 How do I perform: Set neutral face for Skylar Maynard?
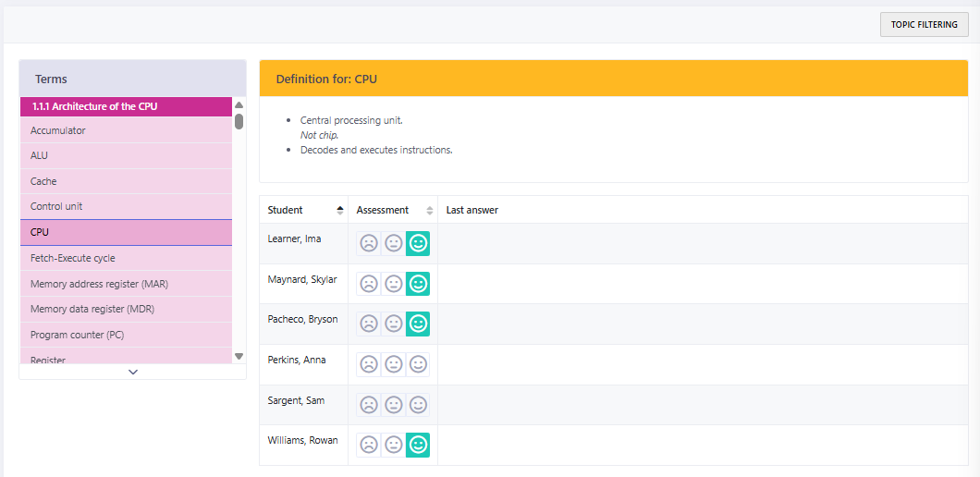[394, 284]
